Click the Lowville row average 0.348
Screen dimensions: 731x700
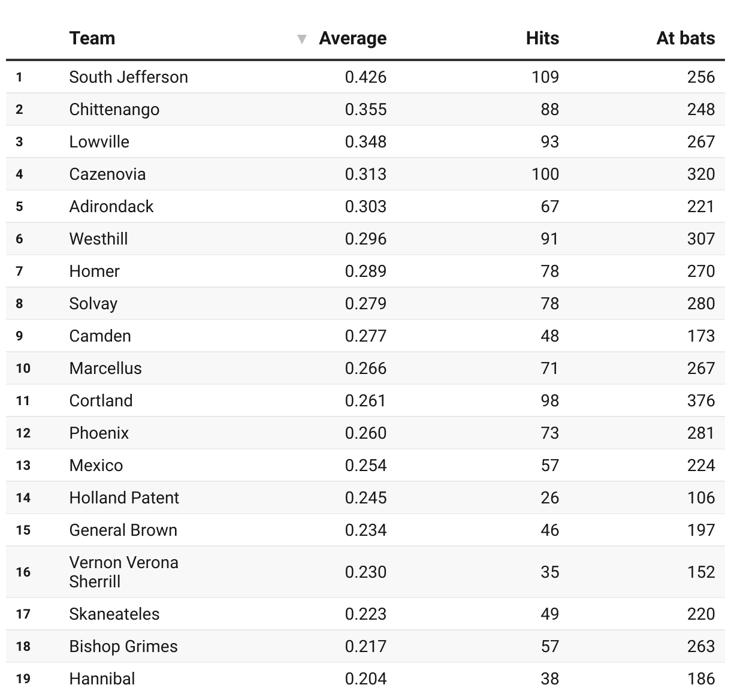pyautogui.click(x=365, y=142)
